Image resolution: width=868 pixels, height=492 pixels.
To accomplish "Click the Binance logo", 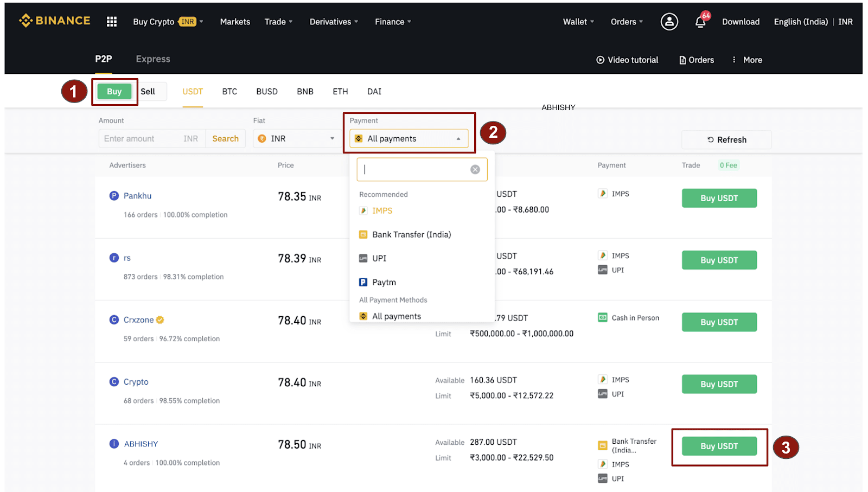I will click(55, 21).
